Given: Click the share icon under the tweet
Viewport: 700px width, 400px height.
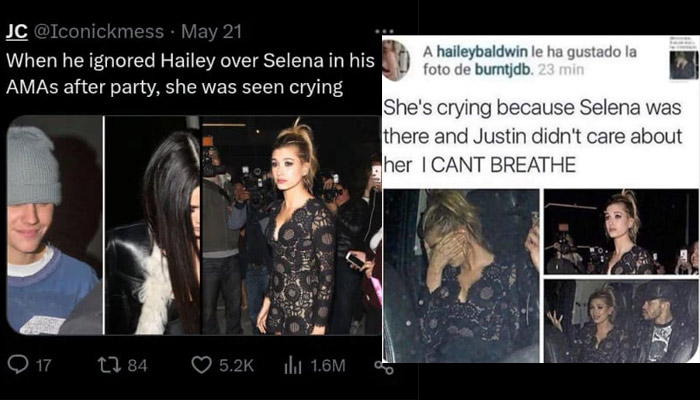Looking at the screenshot, I should point(384,367).
